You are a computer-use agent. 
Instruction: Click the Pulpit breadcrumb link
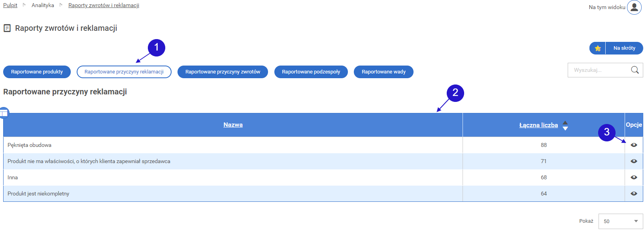[x=10, y=5]
